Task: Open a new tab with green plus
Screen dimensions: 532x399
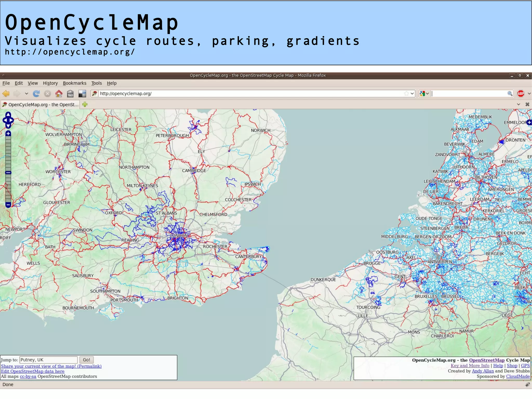Action: [85, 104]
